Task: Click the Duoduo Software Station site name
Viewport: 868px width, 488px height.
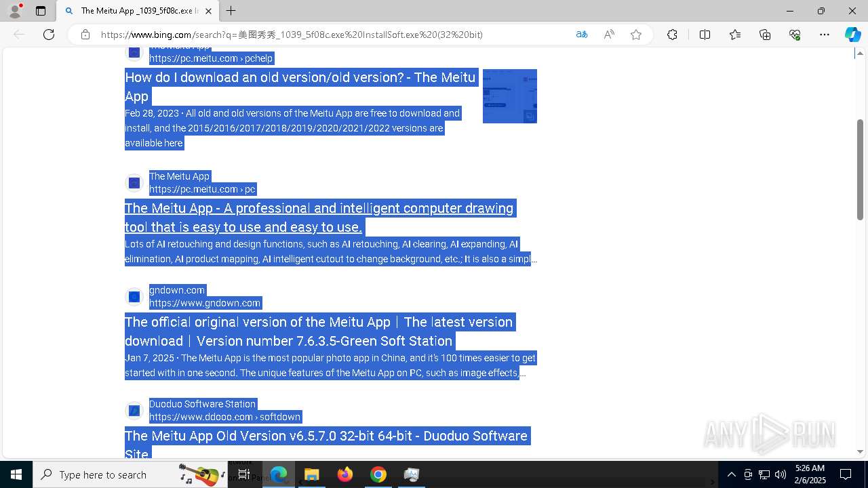Action: click(x=202, y=404)
